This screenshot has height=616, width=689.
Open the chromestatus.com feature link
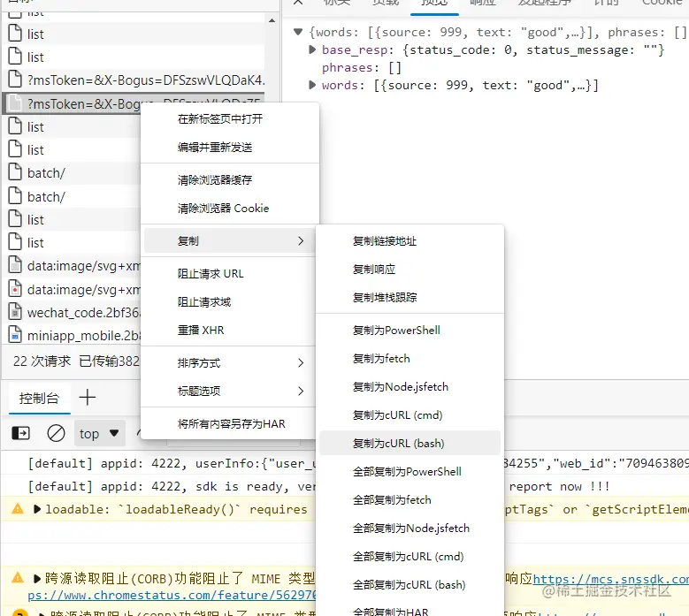coord(172,596)
